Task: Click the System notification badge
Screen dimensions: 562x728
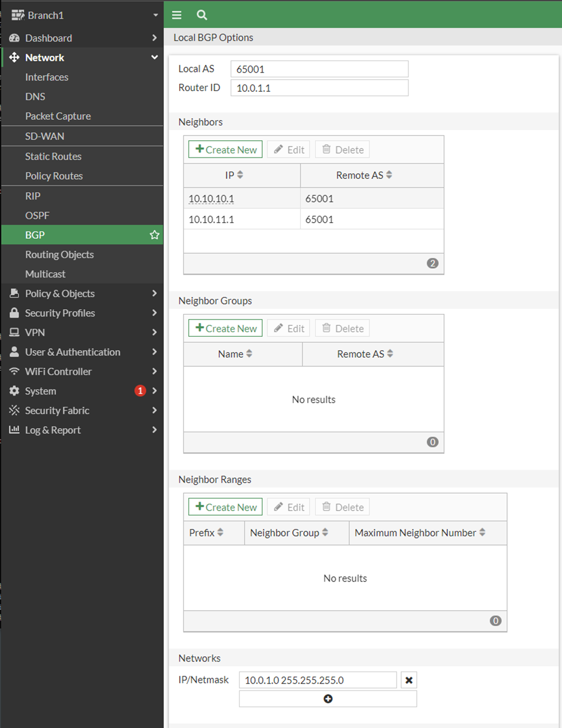Action: tap(140, 391)
